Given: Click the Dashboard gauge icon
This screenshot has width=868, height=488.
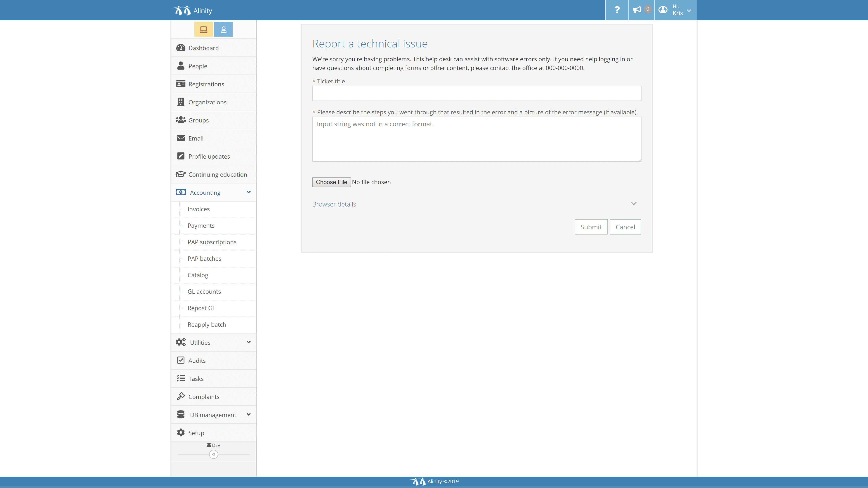Looking at the screenshot, I should pos(181,48).
